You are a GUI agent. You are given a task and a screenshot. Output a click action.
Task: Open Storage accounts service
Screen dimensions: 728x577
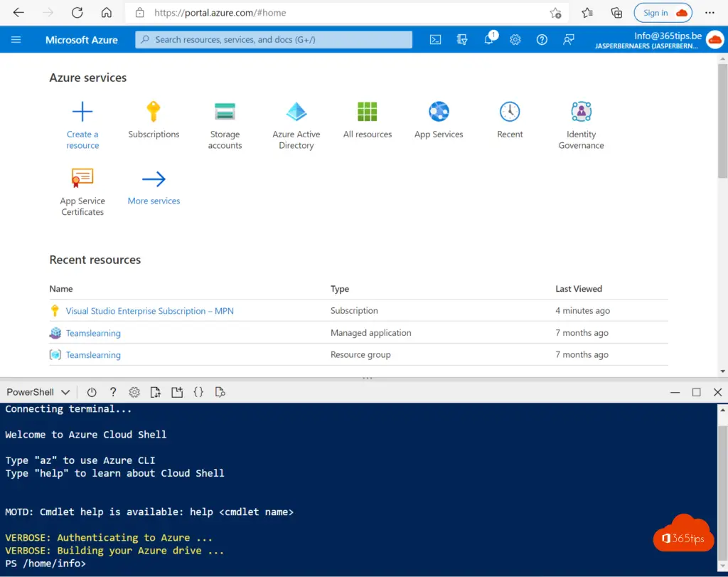(x=225, y=125)
